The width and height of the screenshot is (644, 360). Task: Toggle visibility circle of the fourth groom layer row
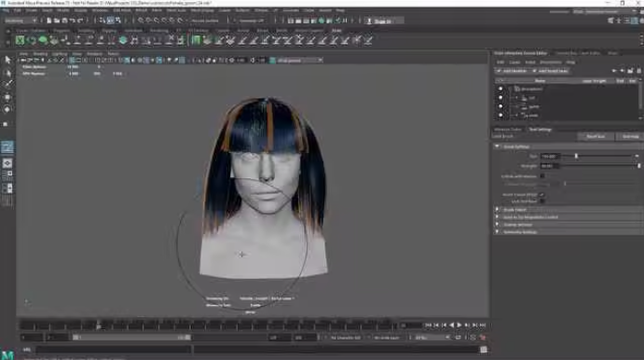pyautogui.click(x=500, y=115)
